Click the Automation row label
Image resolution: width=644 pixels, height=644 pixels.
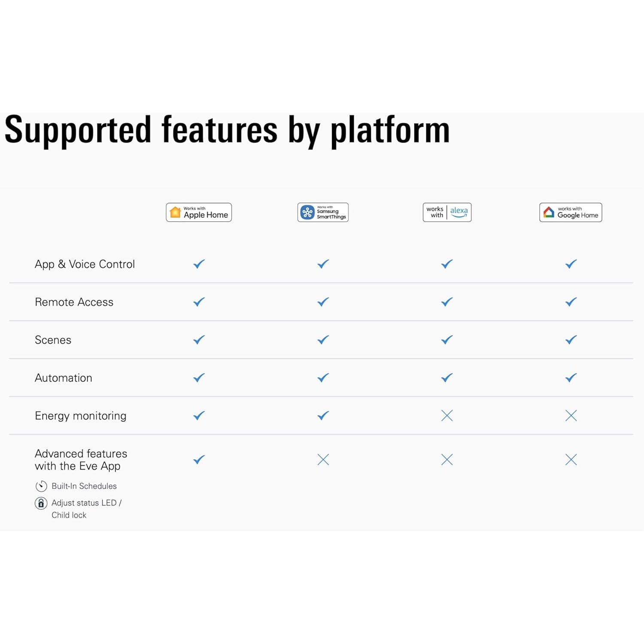tap(63, 378)
